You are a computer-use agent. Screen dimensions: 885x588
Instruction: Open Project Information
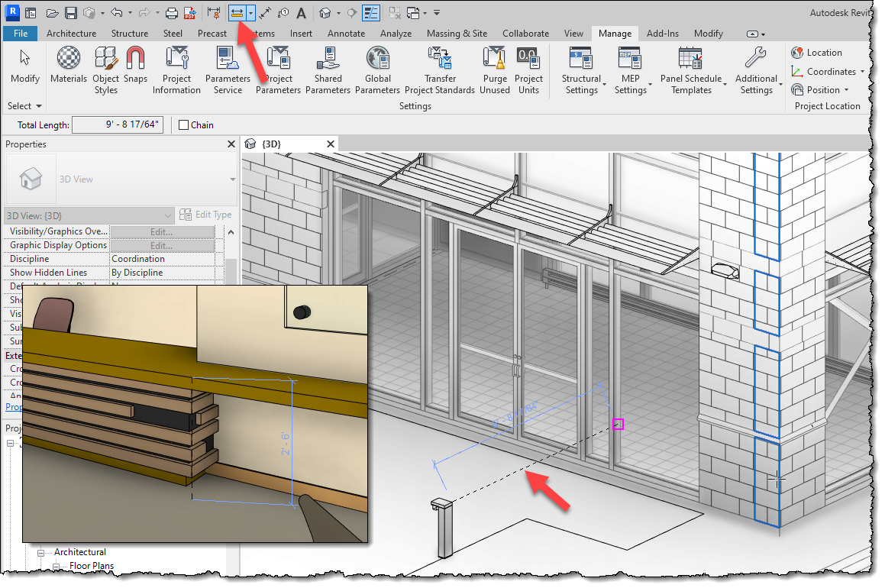coord(176,70)
